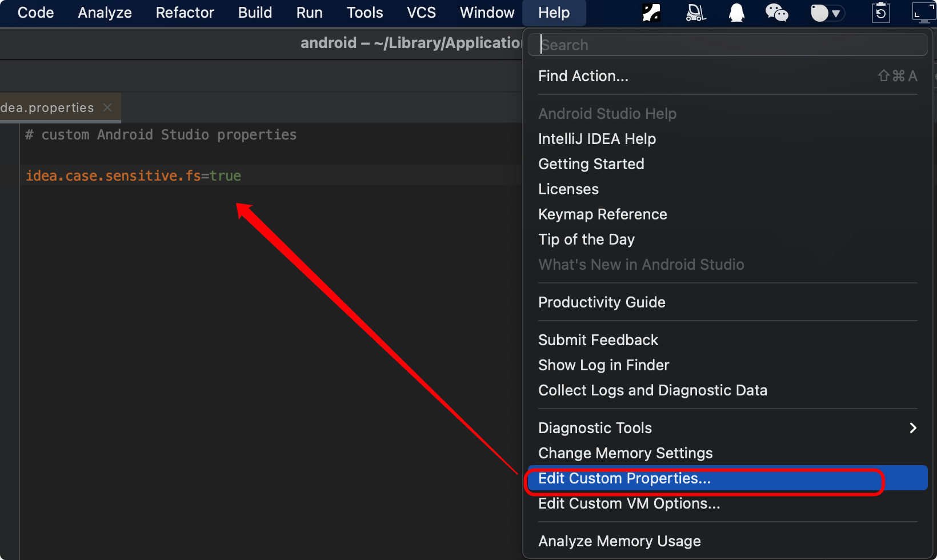The height and width of the screenshot is (560, 937).
Task: Choose Edit Custom Properties...
Action: (x=728, y=478)
